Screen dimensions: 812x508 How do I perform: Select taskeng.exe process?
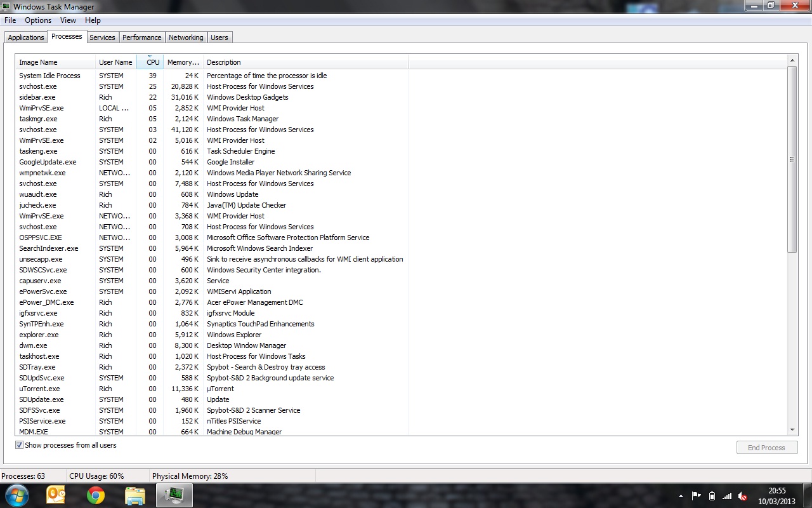point(212,151)
